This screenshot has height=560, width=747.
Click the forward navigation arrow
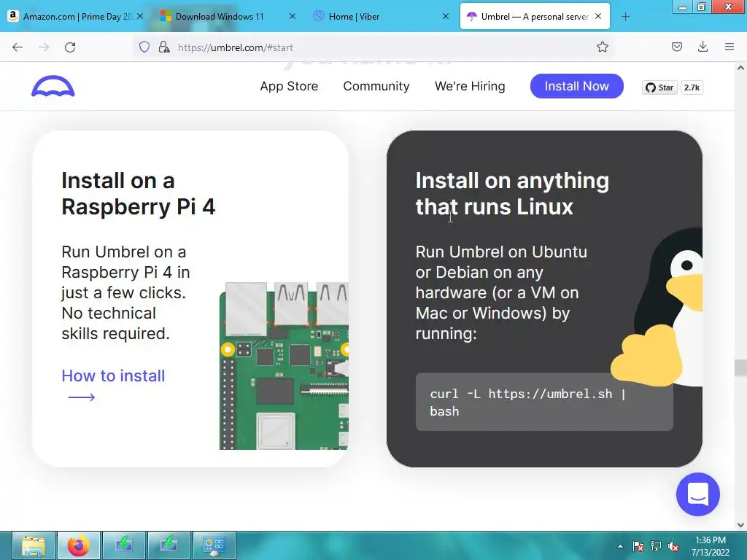(44, 47)
